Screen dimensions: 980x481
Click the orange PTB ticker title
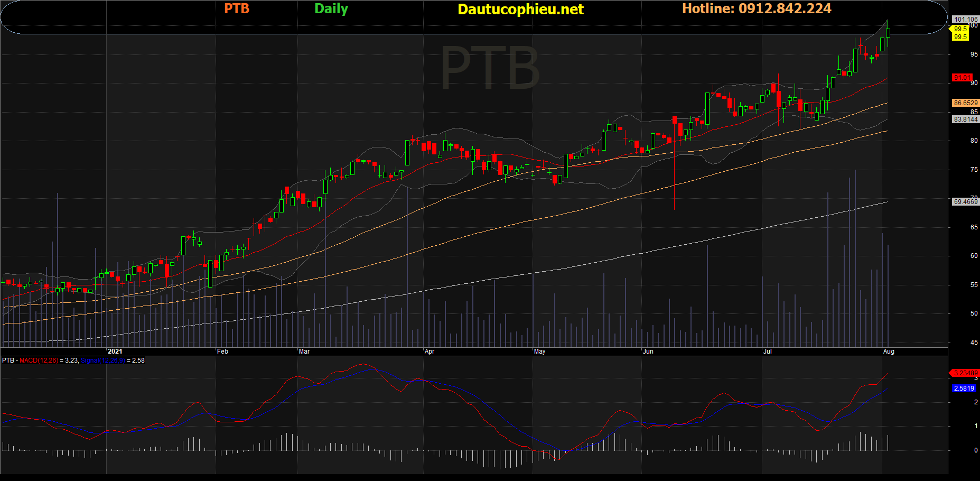[x=237, y=9]
